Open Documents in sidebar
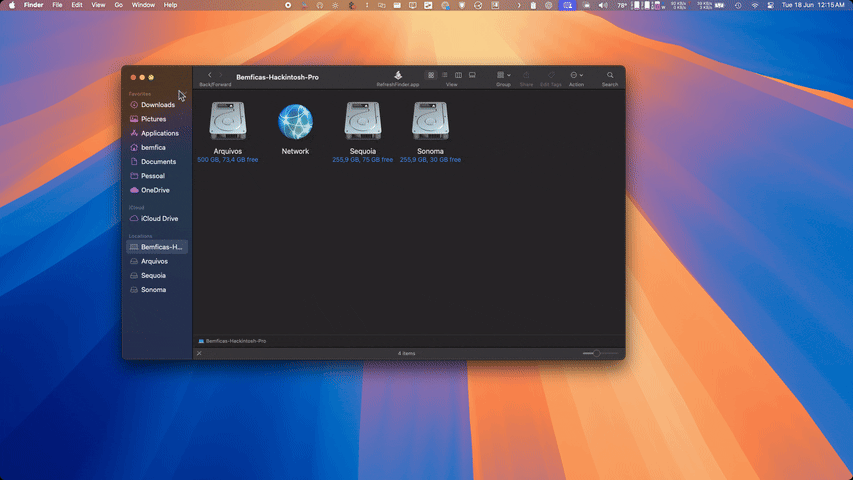 pos(157,162)
